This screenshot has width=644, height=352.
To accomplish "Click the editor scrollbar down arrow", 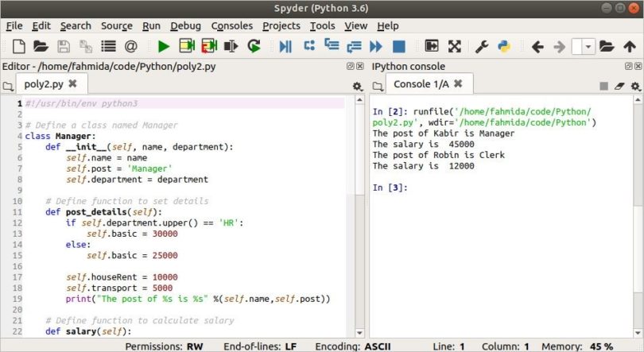I will [x=359, y=333].
